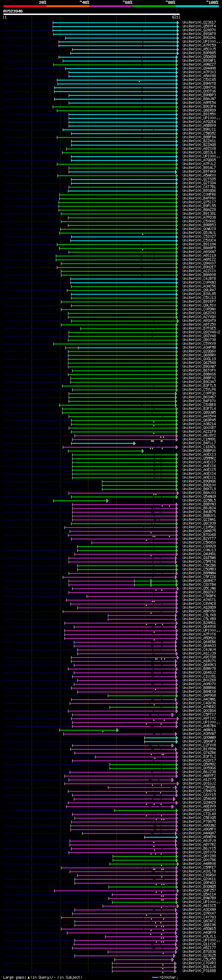Select hit UniRef100_P31688
This screenshot has height=980, width=222.
click(199, 971)
